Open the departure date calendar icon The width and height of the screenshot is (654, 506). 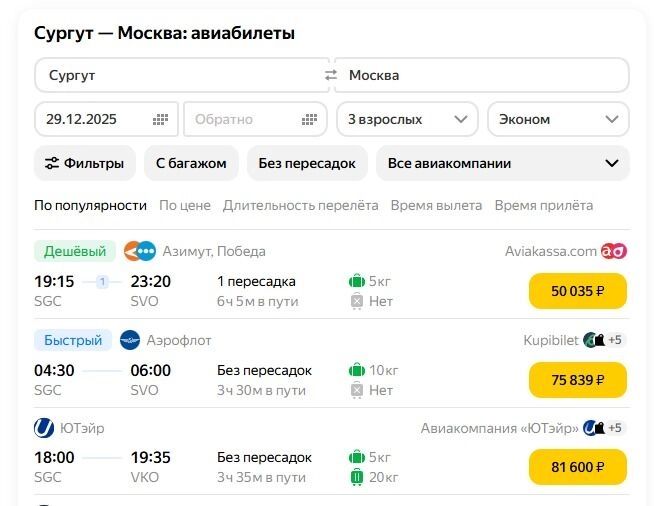160,119
